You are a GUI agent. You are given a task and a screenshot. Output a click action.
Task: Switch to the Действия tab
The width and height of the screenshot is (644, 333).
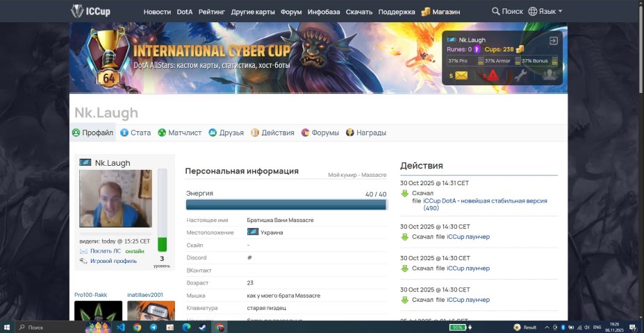pyautogui.click(x=273, y=133)
